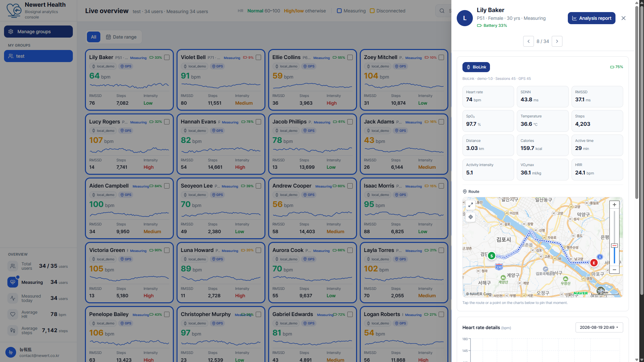The width and height of the screenshot is (644, 362).
Task: Switch to Date range filter
Action: [x=121, y=37]
